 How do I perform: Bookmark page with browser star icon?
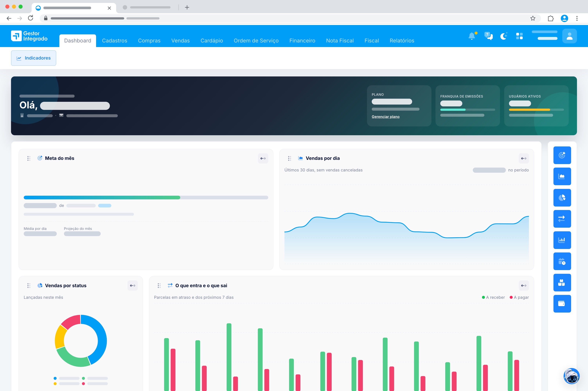[x=533, y=18]
